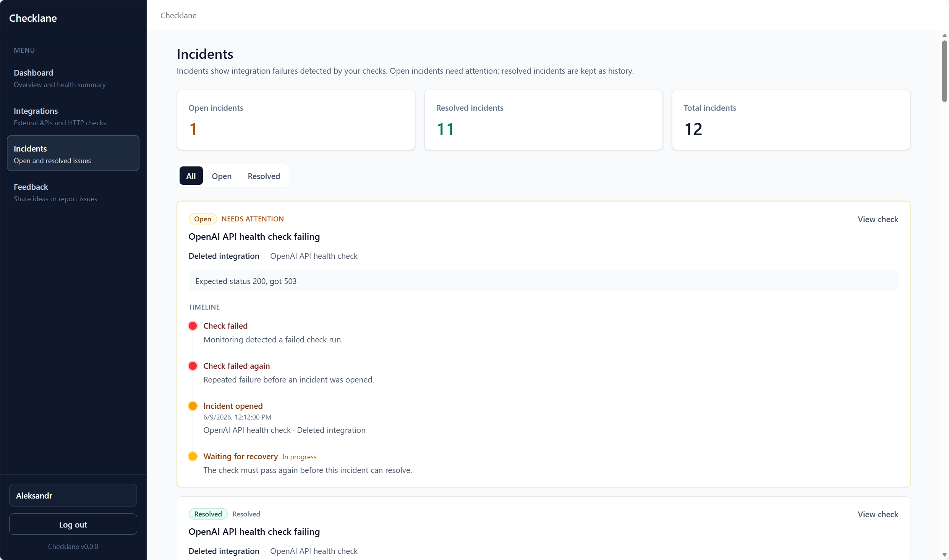This screenshot has width=949, height=560.
Task: Click the orange Incident opened timeline dot
Action: (x=193, y=406)
